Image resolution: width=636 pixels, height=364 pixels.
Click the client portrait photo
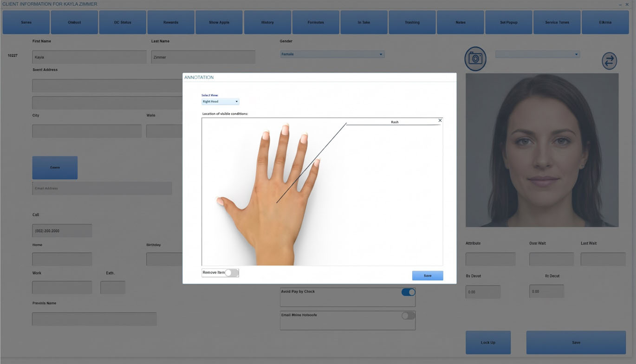tap(542, 150)
